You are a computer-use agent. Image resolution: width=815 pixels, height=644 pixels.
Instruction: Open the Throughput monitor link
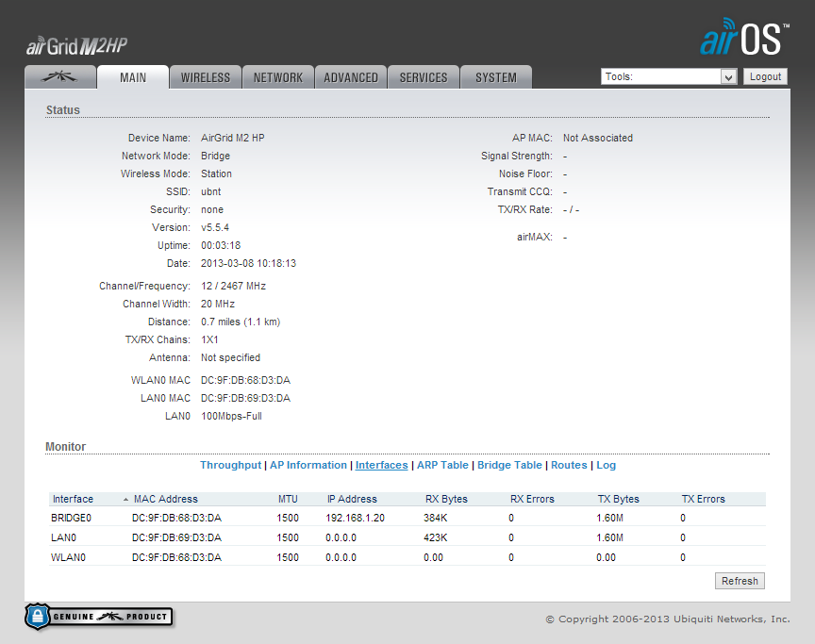pos(231,465)
